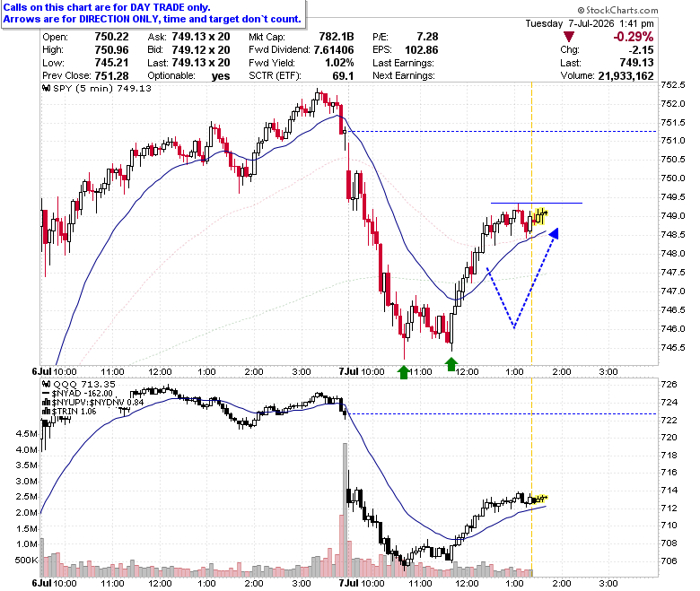
Task: Click the Mkt Cap 782.1B value
Action: point(337,37)
